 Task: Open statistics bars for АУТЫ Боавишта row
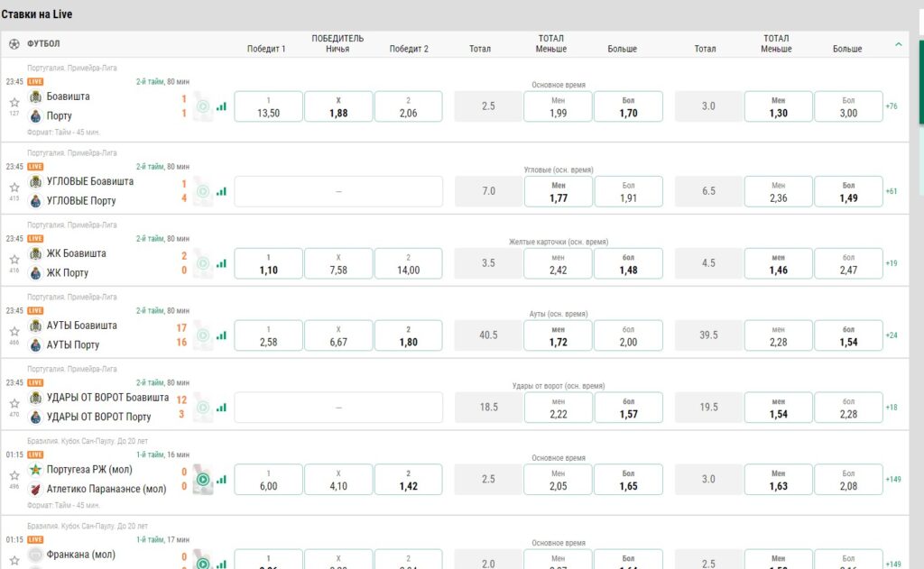click(x=221, y=335)
